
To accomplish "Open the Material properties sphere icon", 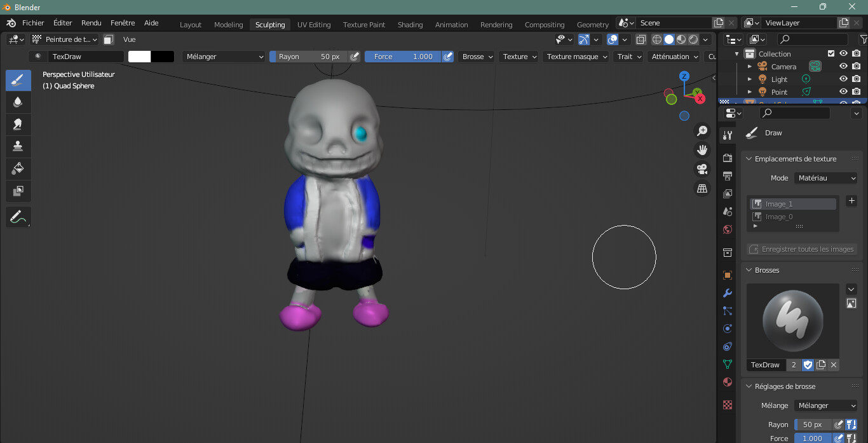I will [x=728, y=382].
